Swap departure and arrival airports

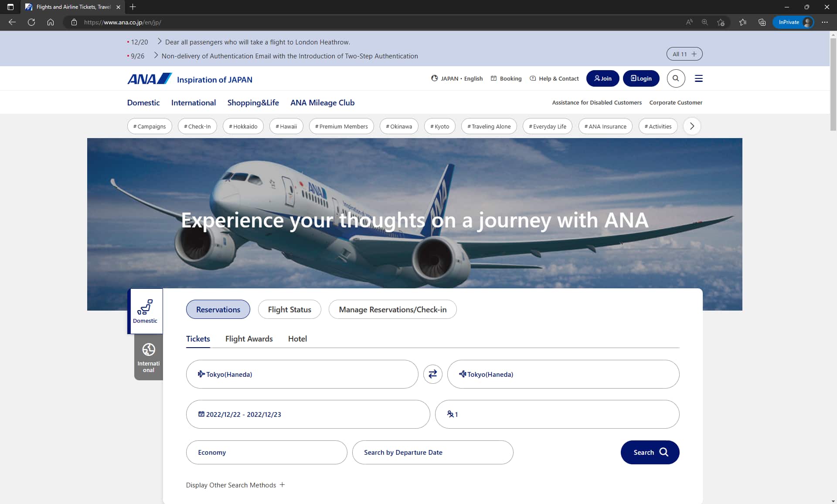[432, 374]
